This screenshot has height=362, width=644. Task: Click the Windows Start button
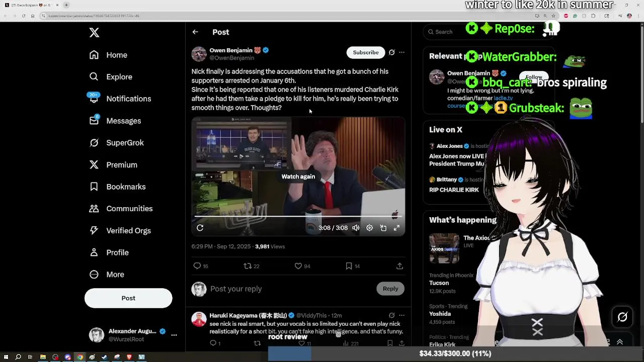tap(6, 357)
